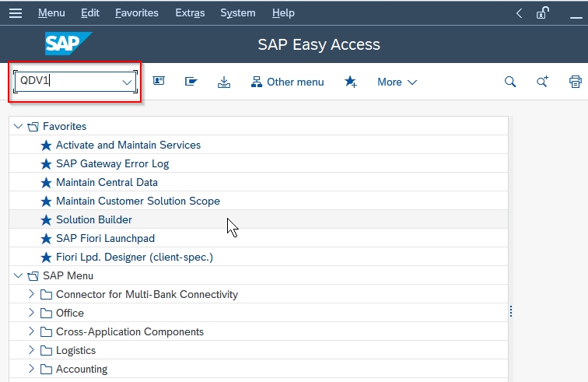Open the Extras menu

click(x=190, y=13)
